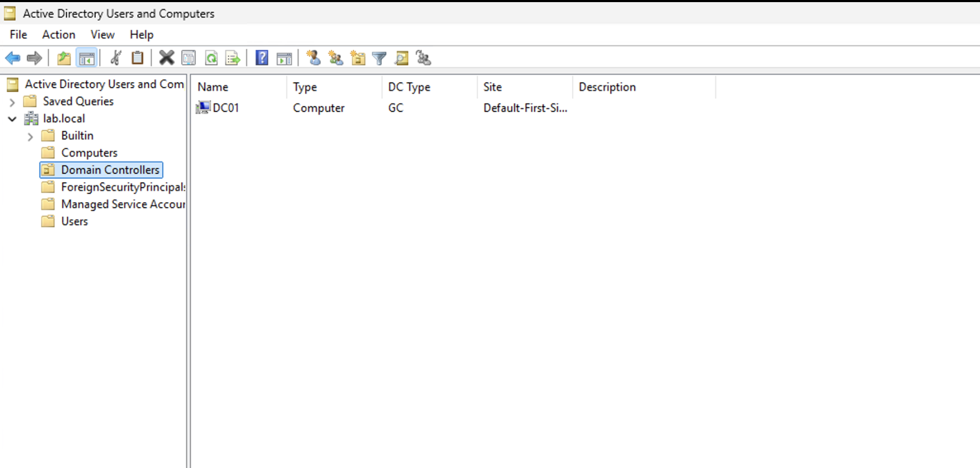Click the DC01 computer icon
The height and width of the screenshot is (468, 980).
click(x=203, y=108)
